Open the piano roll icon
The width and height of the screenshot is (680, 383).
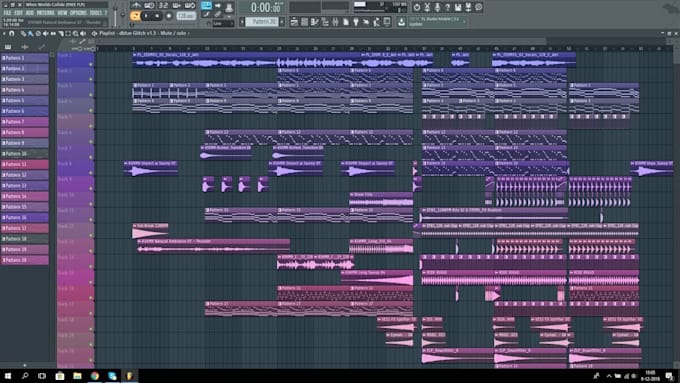[315, 22]
